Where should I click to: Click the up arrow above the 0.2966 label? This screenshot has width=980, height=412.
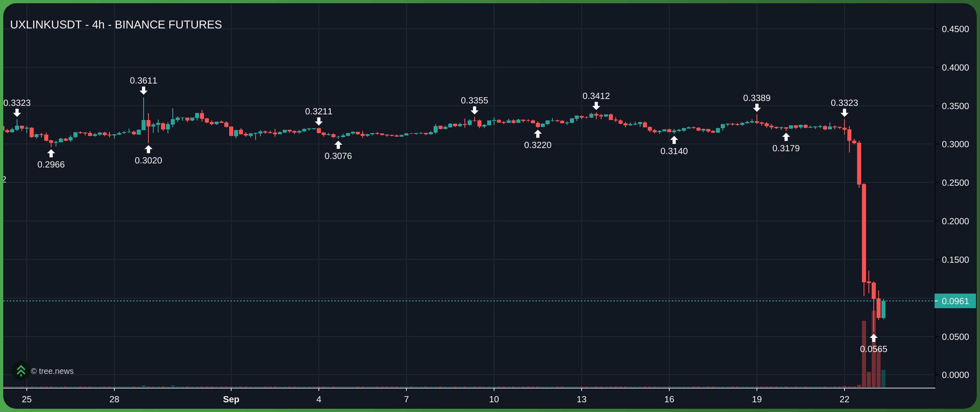tap(51, 153)
